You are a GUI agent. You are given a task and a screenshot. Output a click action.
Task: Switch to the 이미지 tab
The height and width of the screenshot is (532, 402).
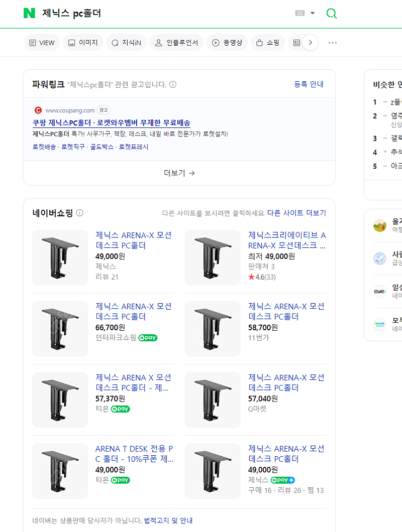pyautogui.click(x=83, y=43)
